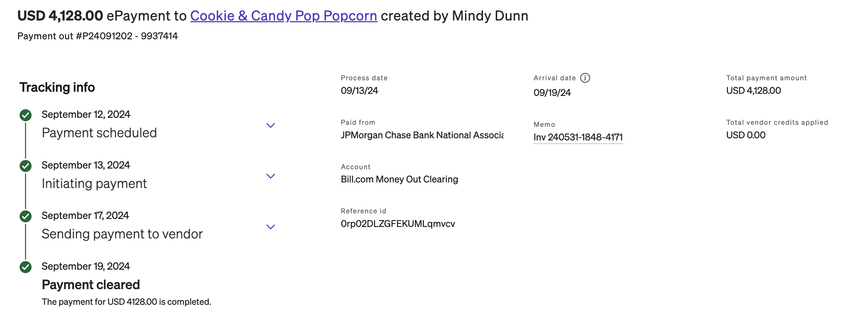The height and width of the screenshot is (326, 868).
Task: Select the Payment cleared status heading
Action: [91, 285]
